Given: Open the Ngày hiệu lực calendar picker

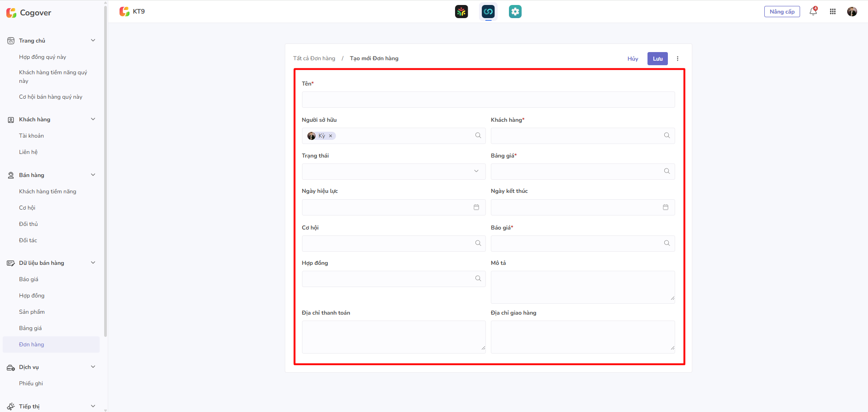Looking at the screenshot, I should coord(476,207).
